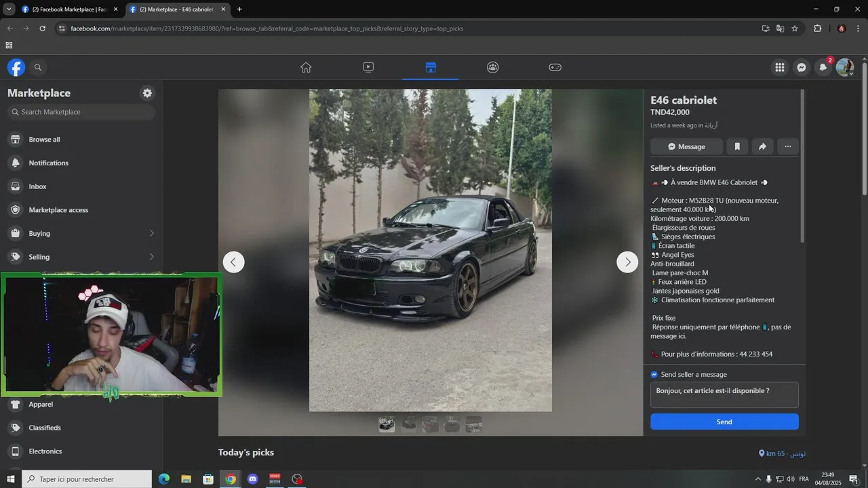
Task: Select fifth photo thumbnail
Action: point(473,425)
